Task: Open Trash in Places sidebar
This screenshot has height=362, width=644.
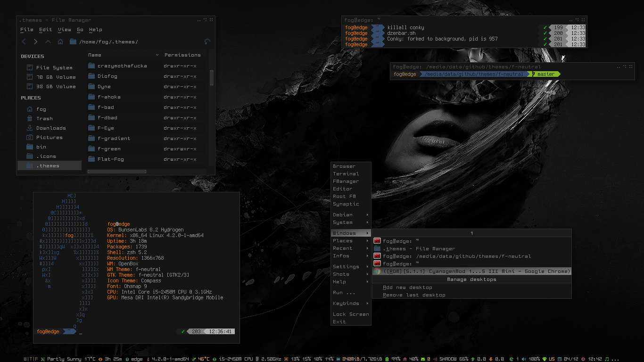Action: [44, 119]
